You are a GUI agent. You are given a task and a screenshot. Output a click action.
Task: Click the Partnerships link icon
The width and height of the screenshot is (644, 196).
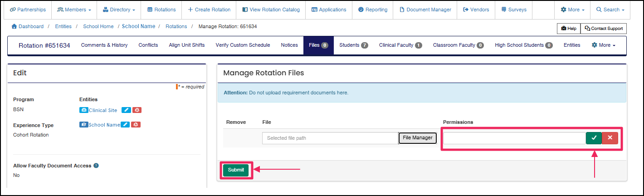click(x=13, y=10)
